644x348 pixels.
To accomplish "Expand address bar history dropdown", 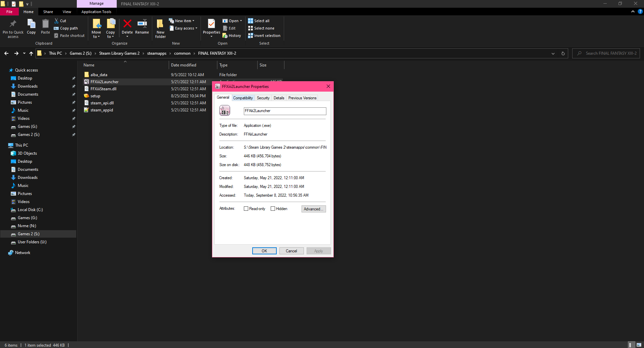I will tap(553, 53).
